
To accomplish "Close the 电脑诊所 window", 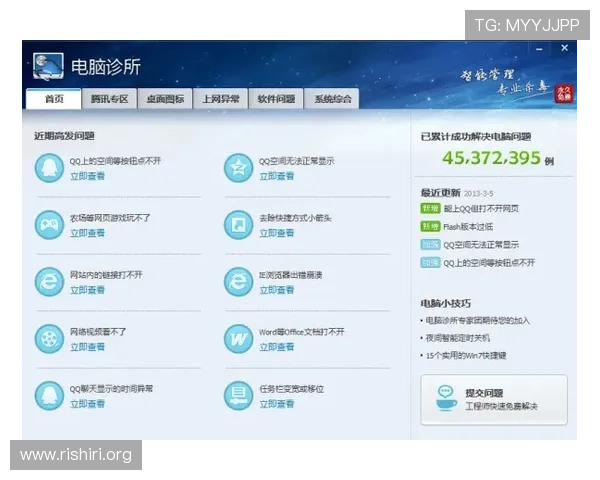I will point(564,48).
